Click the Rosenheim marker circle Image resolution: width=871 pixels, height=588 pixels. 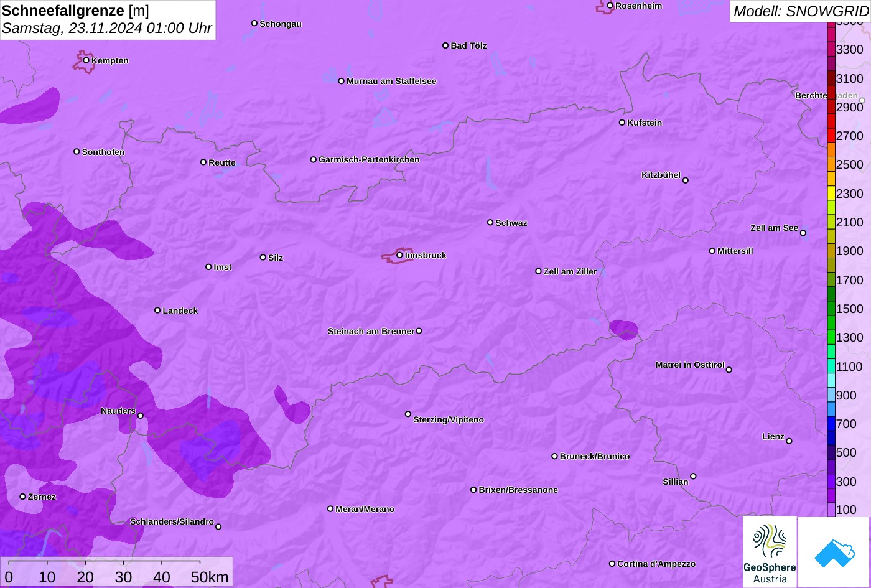610,6
